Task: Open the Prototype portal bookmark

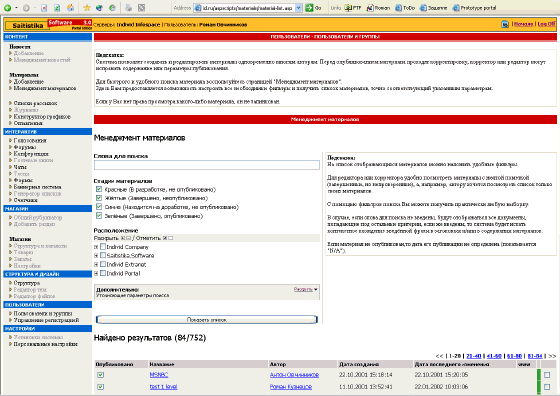Action: (x=474, y=7)
